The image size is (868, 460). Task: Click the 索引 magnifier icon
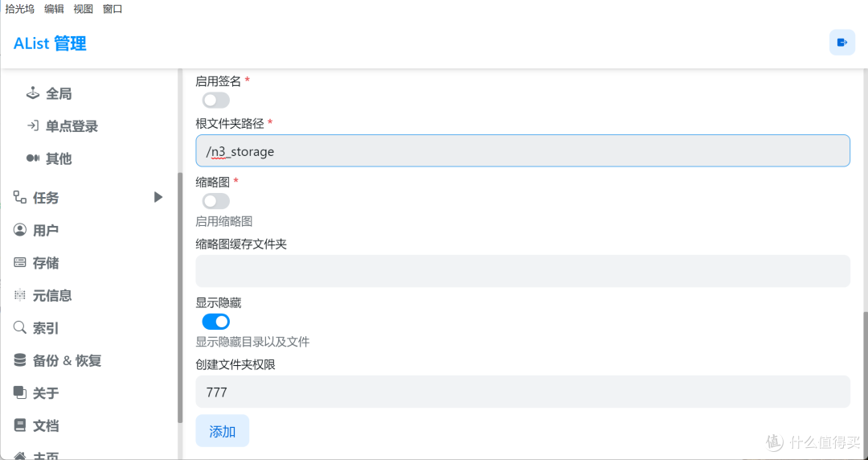click(20, 328)
